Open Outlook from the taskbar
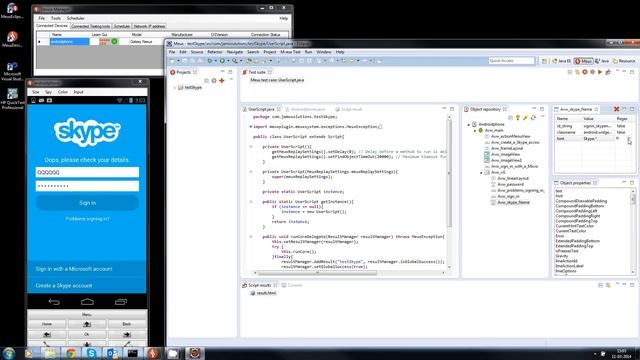This screenshot has height=360, width=640. [x=112, y=353]
